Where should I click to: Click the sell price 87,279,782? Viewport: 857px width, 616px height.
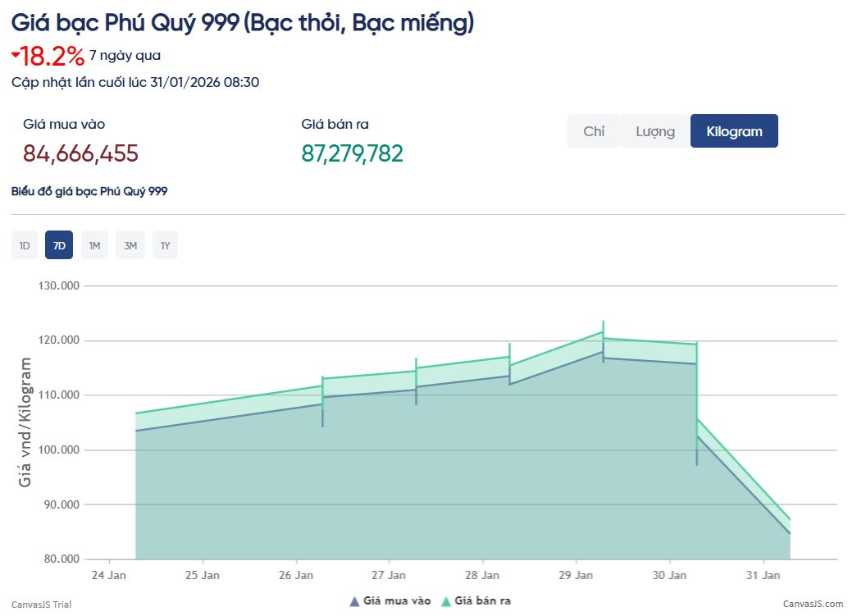352,153
